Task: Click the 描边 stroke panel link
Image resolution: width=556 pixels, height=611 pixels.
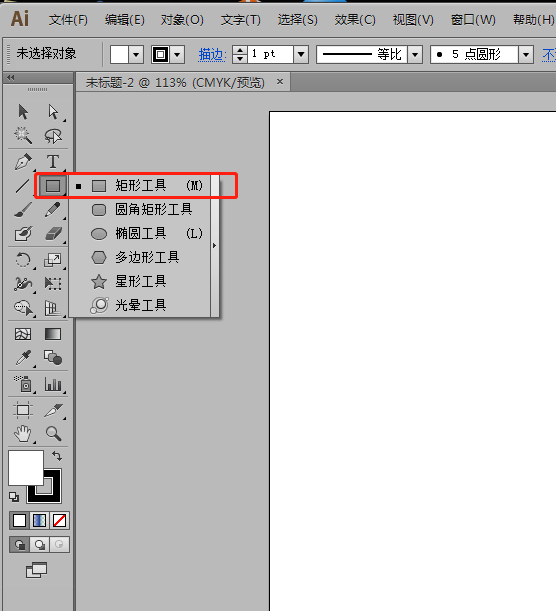Action: (212, 55)
